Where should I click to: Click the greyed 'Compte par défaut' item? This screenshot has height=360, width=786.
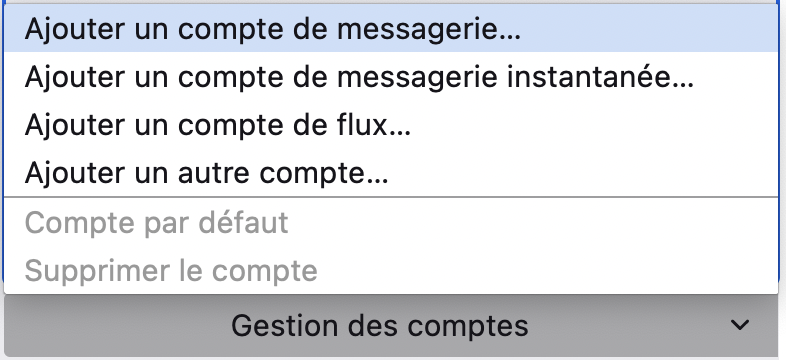tap(390, 223)
